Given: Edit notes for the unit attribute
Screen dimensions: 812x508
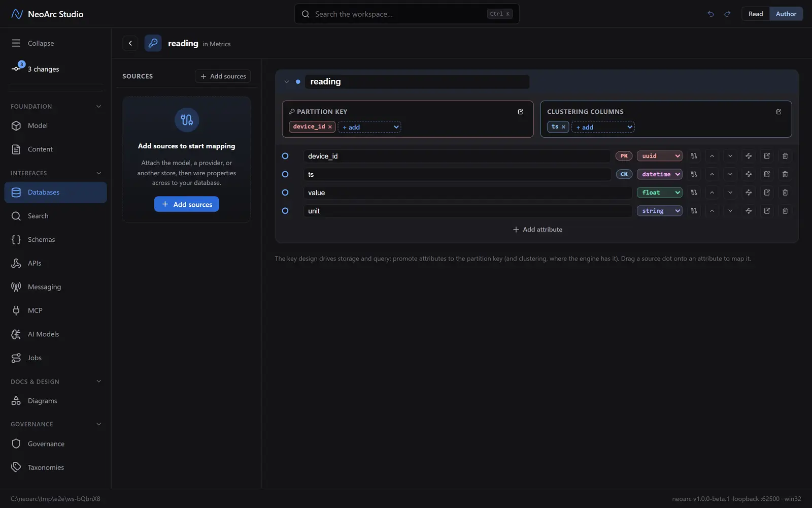Looking at the screenshot, I should (767, 211).
